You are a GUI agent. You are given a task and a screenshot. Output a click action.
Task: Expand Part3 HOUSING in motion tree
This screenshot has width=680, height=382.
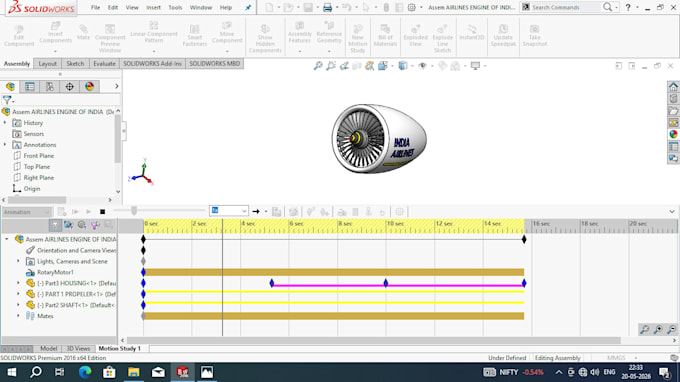pos(18,283)
